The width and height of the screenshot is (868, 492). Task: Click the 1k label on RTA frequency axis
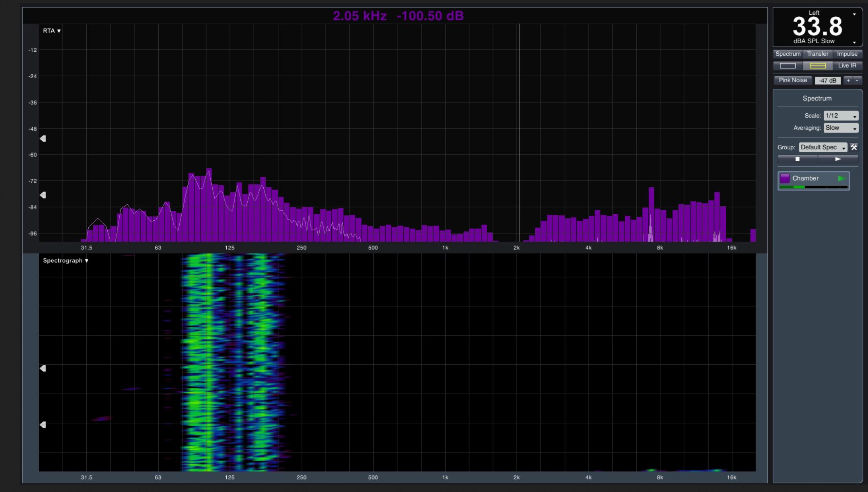coord(445,248)
